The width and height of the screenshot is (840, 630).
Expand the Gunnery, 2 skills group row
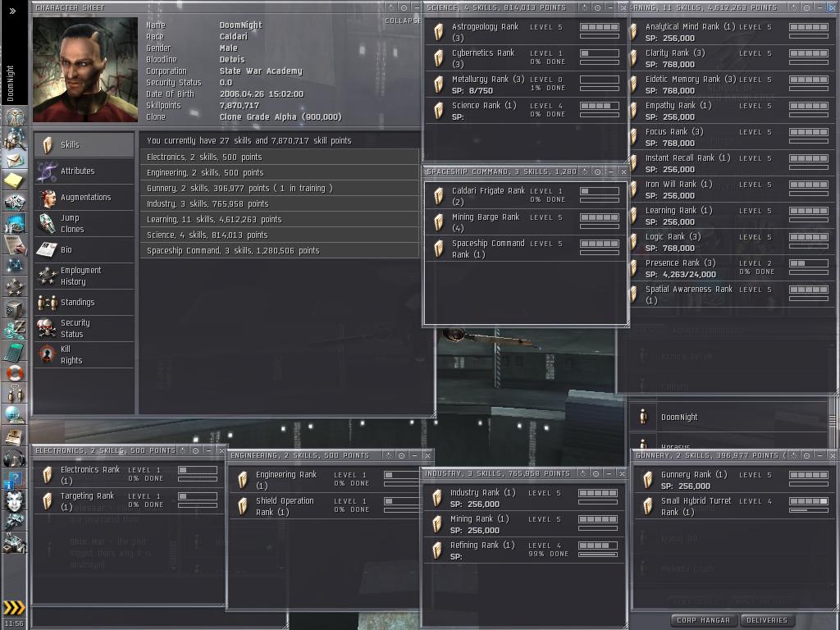pos(280,188)
